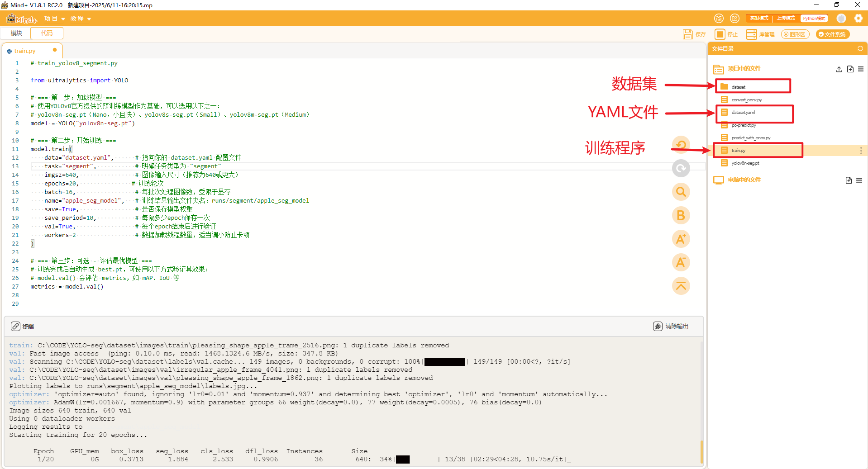
Task: Click the val scanning progress bar
Action: pos(445,361)
